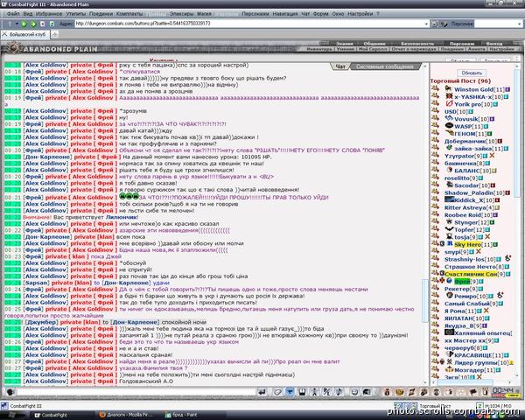Open the Вид menu
Image resolution: width=525 pixels, height=420 pixels.
(27, 14)
